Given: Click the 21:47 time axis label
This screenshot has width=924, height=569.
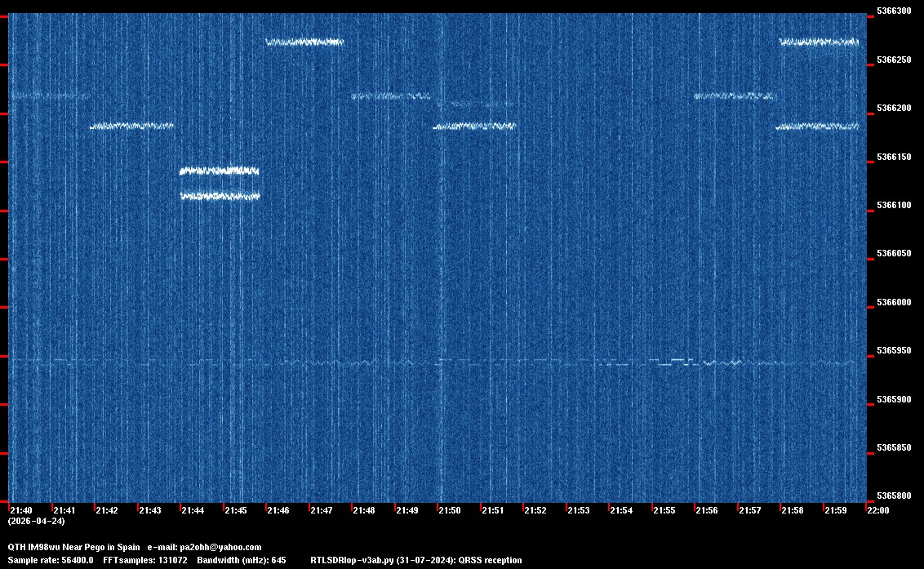Looking at the screenshot, I should point(321,510).
